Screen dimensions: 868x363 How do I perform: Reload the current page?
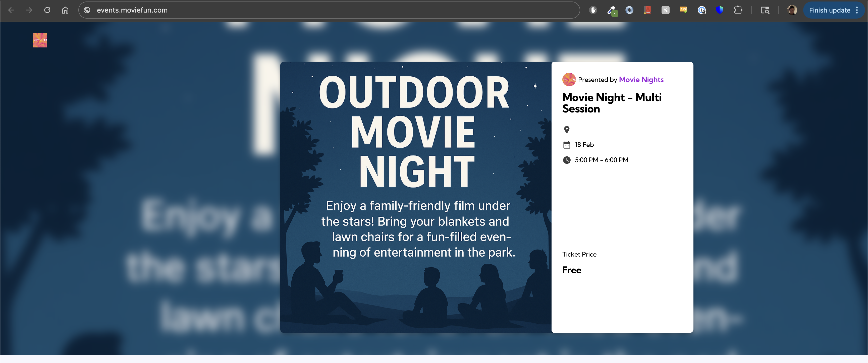click(x=47, y=10)
